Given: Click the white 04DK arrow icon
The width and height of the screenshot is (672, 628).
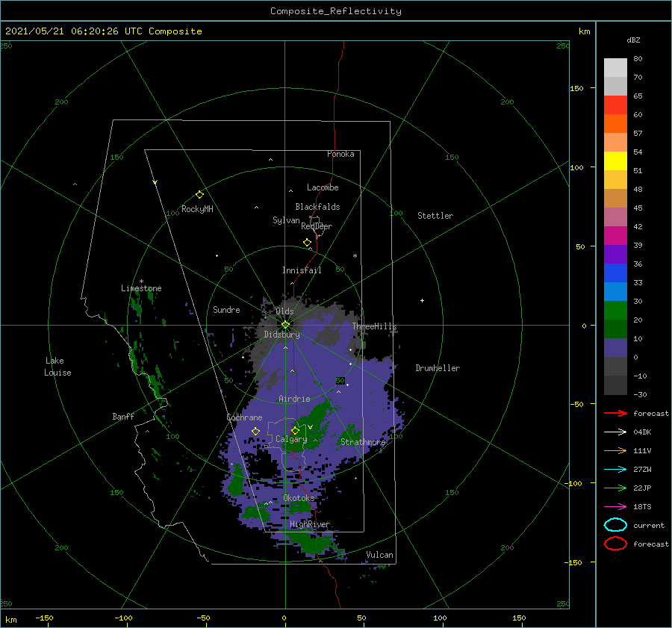Looking at the screenshot, I should 615,432.
